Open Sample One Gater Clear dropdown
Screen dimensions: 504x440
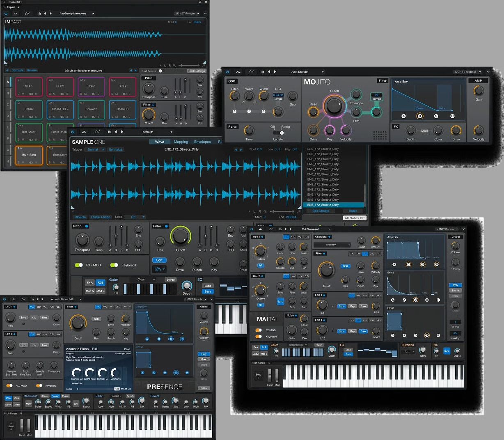coord(142,280)
